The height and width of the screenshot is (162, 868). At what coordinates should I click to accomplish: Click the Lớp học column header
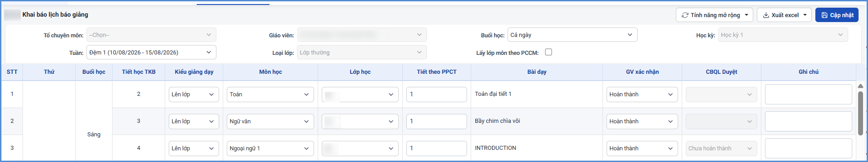click(x=360, y=72)
